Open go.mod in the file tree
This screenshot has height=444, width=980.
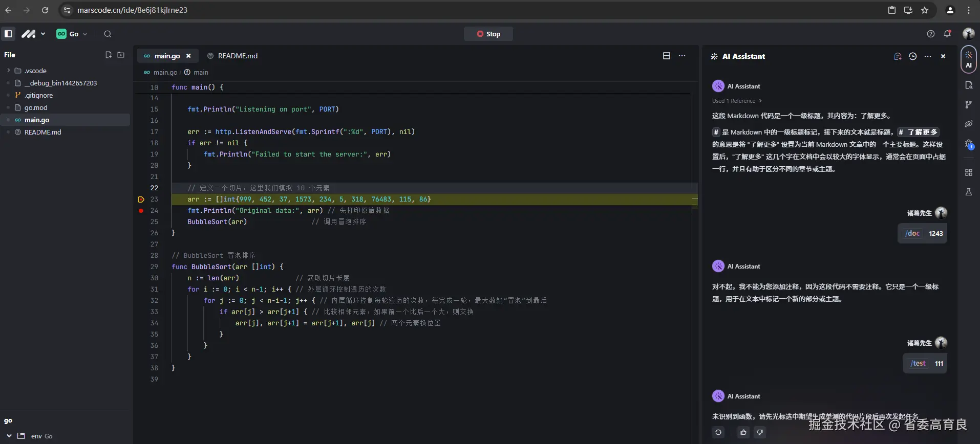(36, 107)
